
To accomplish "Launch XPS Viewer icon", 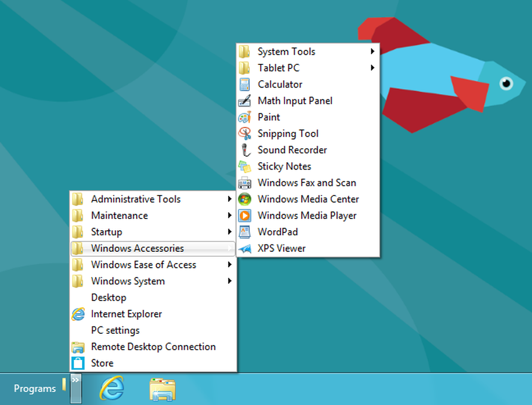I will click(245, 248).
